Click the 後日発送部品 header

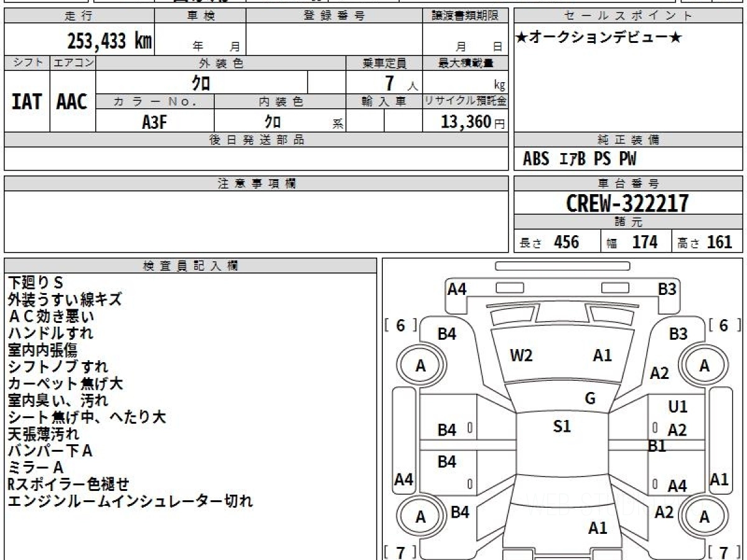point(256,140)
